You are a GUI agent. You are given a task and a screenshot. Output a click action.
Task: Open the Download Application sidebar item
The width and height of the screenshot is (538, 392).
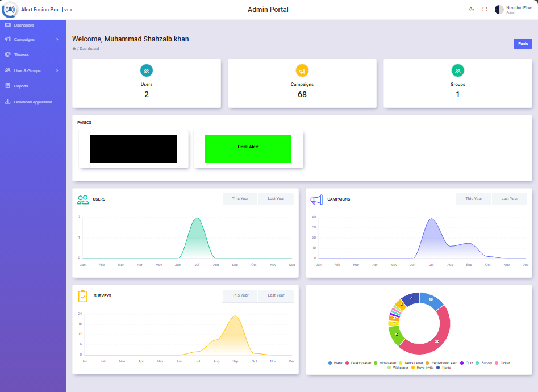pyautogui.click(x=32, y=102)
